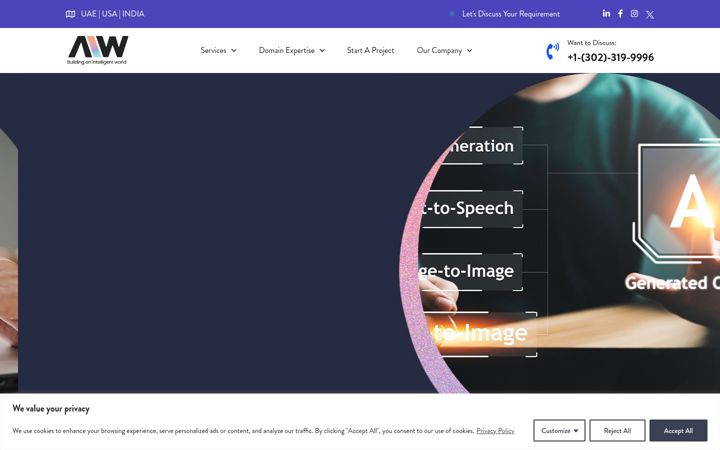
Task: Open the X (Twitter) social icon
Action: pos(650,14)
